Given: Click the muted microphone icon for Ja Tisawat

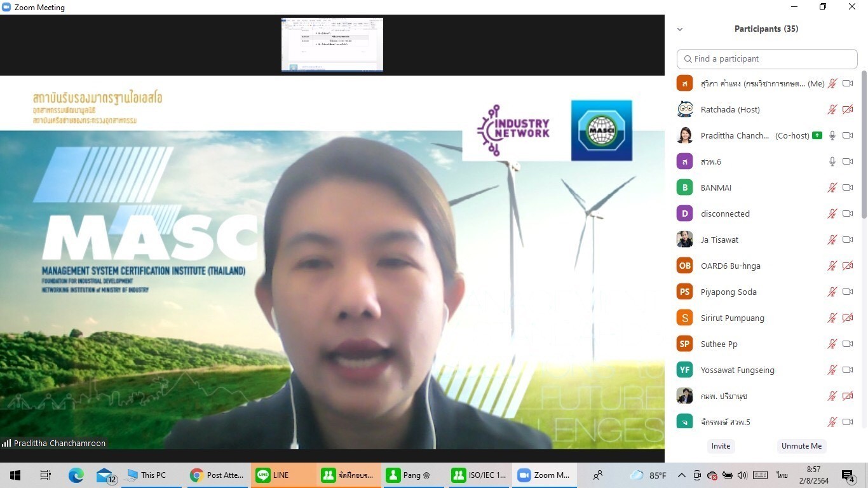Looking at the screenshot, I should click(x=832, y=240).
